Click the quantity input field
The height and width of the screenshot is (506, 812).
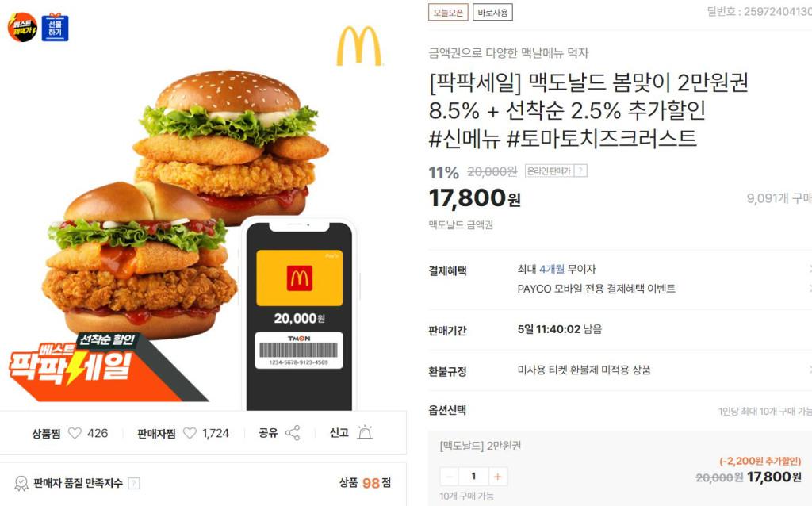click(473, 477)
